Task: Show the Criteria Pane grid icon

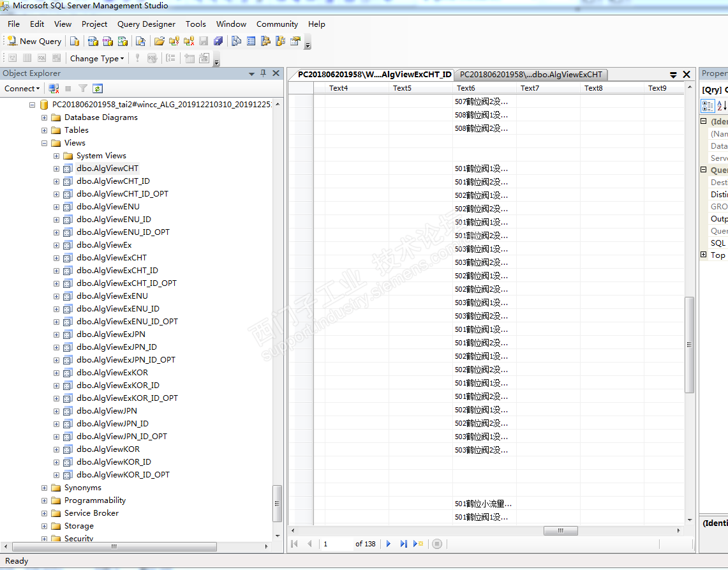Action: click(x=27, y=58)
